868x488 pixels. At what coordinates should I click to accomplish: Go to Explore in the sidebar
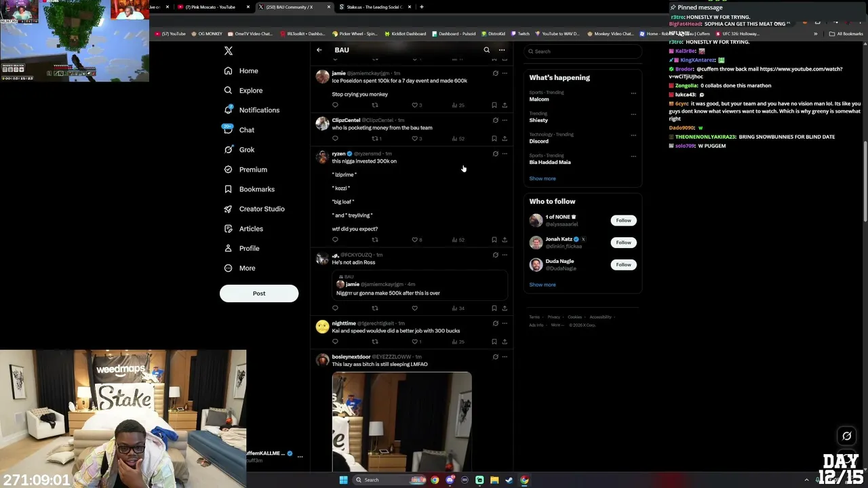point(243,90)
